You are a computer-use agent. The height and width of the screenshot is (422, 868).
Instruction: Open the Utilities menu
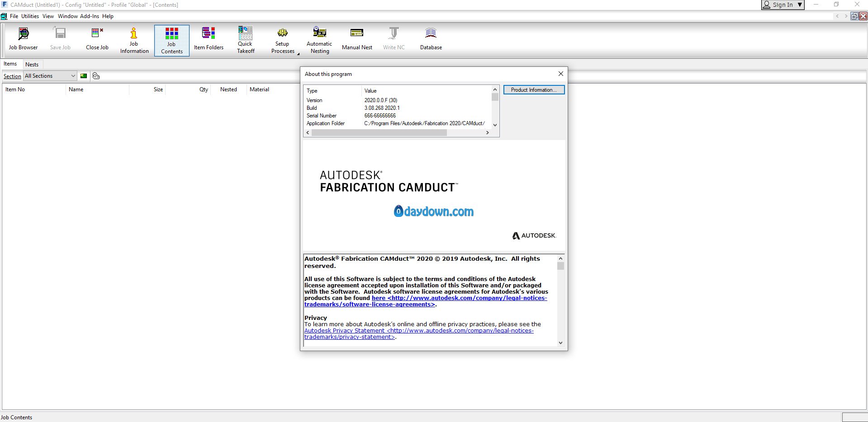[x=30, y=16]
